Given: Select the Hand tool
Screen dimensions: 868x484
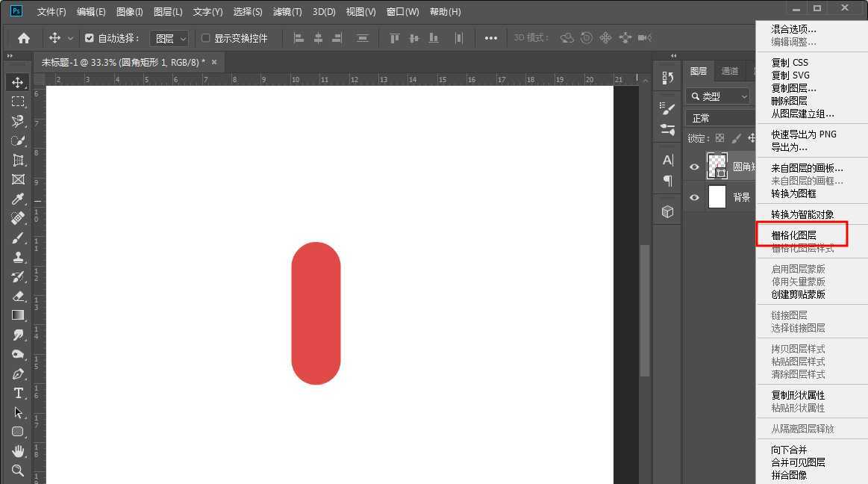Looking at the screenshot, I should [18, 451].
